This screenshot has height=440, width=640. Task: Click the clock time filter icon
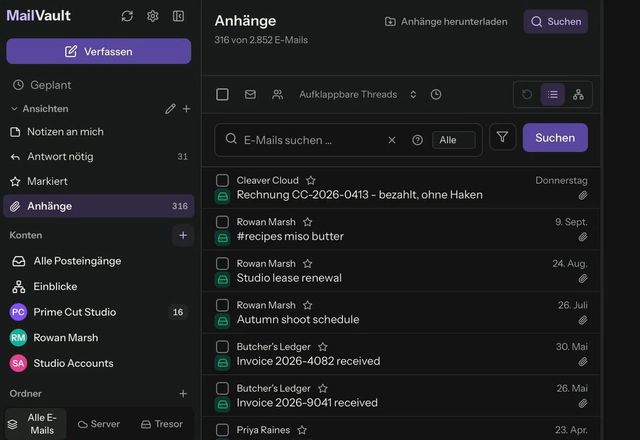pyautogui.click(x=436, y=94)
